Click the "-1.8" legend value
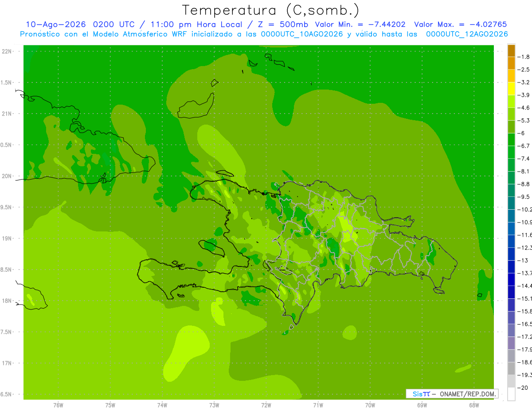The height and width of the screenshot is (411, 532). point(523,57)
